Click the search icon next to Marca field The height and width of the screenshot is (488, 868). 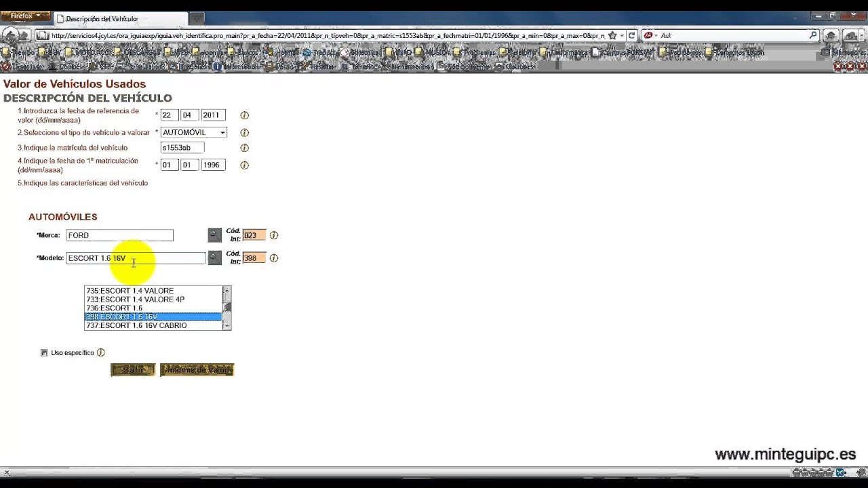(214, 235)
